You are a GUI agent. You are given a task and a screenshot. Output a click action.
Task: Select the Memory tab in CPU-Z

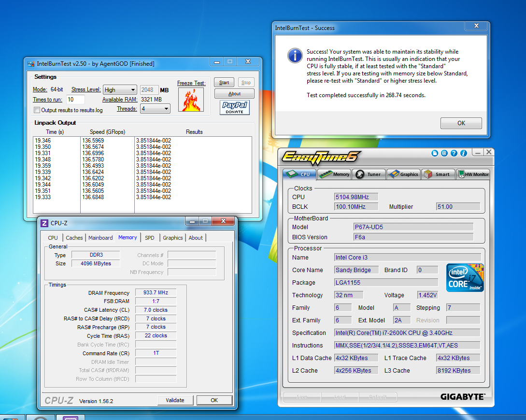coord(128,237)
